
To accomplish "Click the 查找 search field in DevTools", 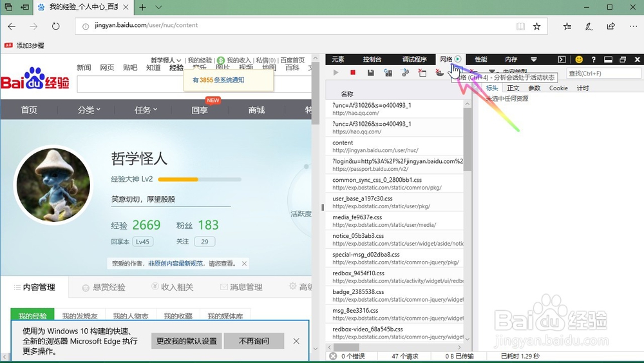I will pyautogui.click(x=603, y=73).
